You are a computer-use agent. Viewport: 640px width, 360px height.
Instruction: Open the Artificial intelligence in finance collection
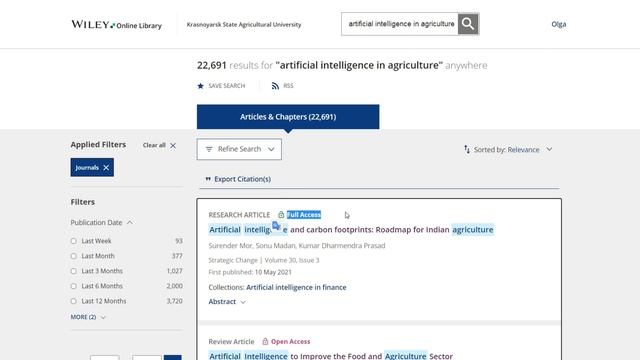(296, 287)
